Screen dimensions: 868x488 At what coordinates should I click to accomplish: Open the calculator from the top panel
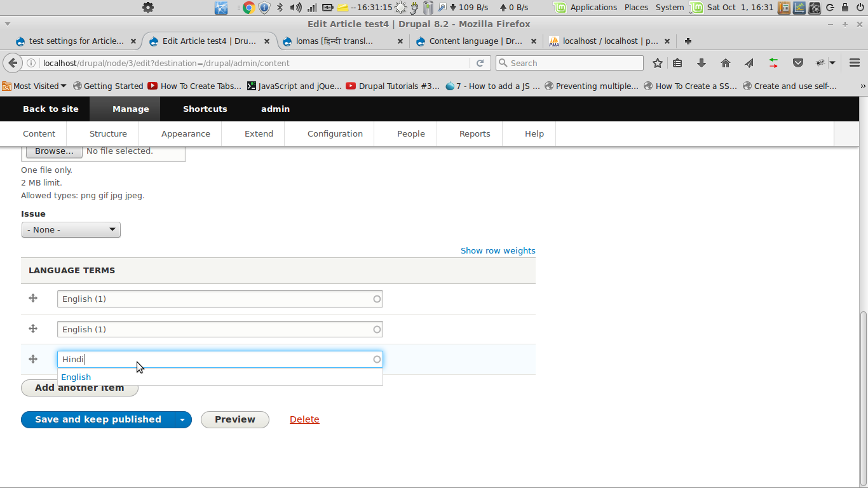(x=784, y=7)
